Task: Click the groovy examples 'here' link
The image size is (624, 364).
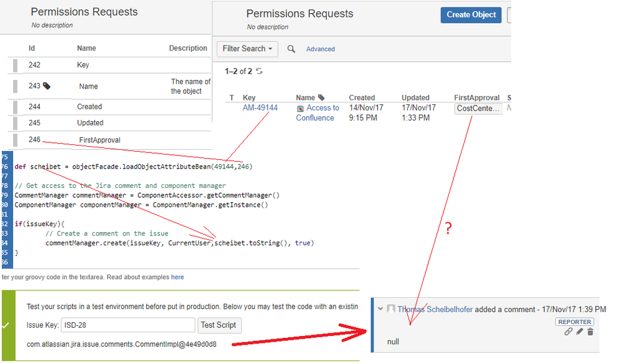Action: point(177,277)
